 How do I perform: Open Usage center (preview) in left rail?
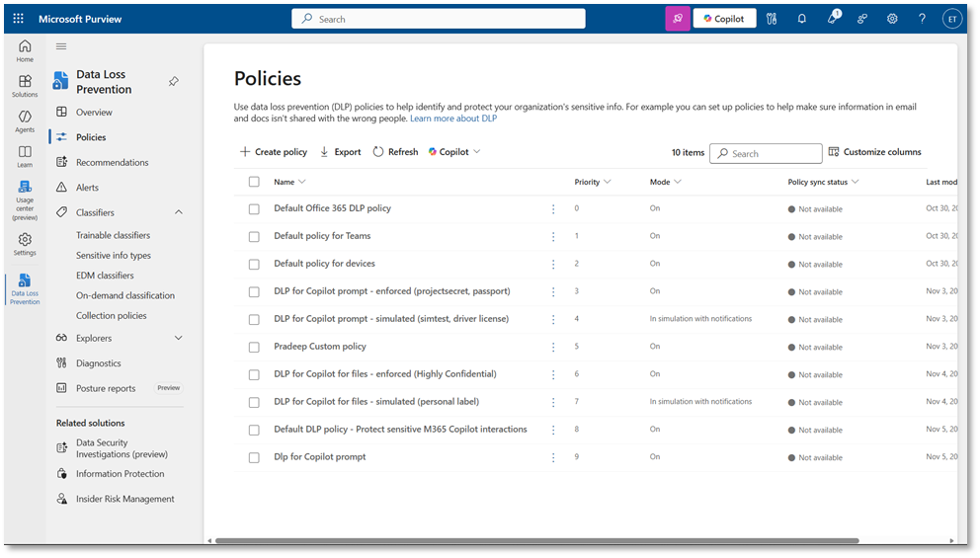pyautogui.click(x=25, y=199)
